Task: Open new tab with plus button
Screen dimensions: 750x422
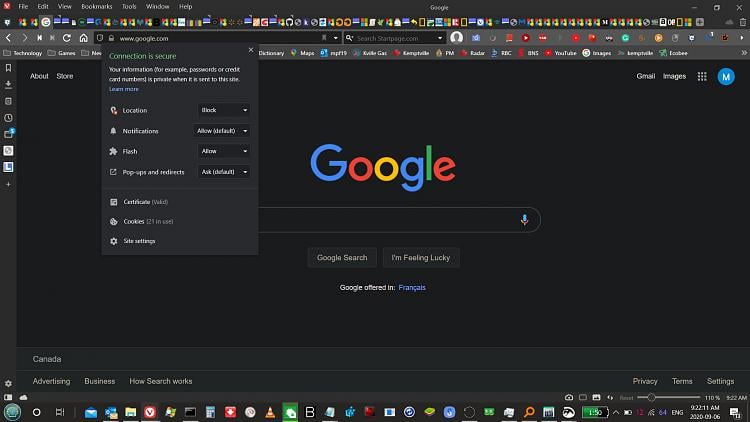Action: (x=700, y=22)
